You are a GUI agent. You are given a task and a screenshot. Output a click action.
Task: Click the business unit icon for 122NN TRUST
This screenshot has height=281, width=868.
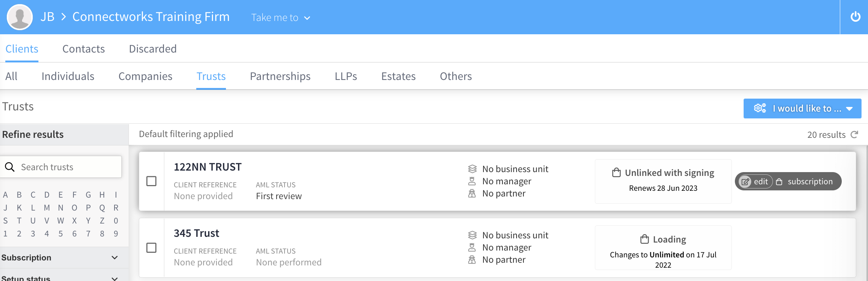coord(472,169)
